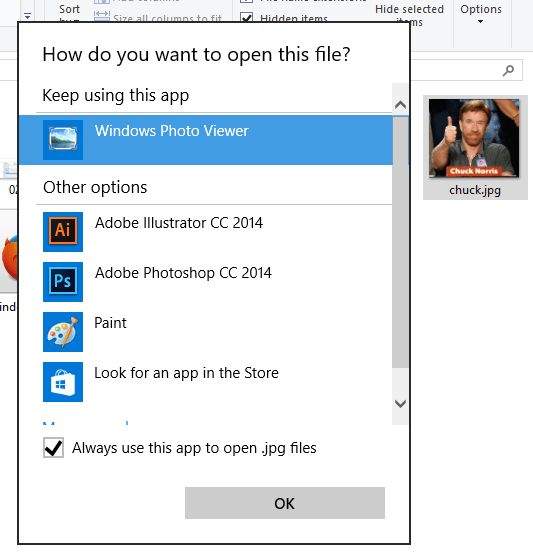Click the search magnifier icon in Explorer
533x552 pixels.
click(x=508, y=70)
